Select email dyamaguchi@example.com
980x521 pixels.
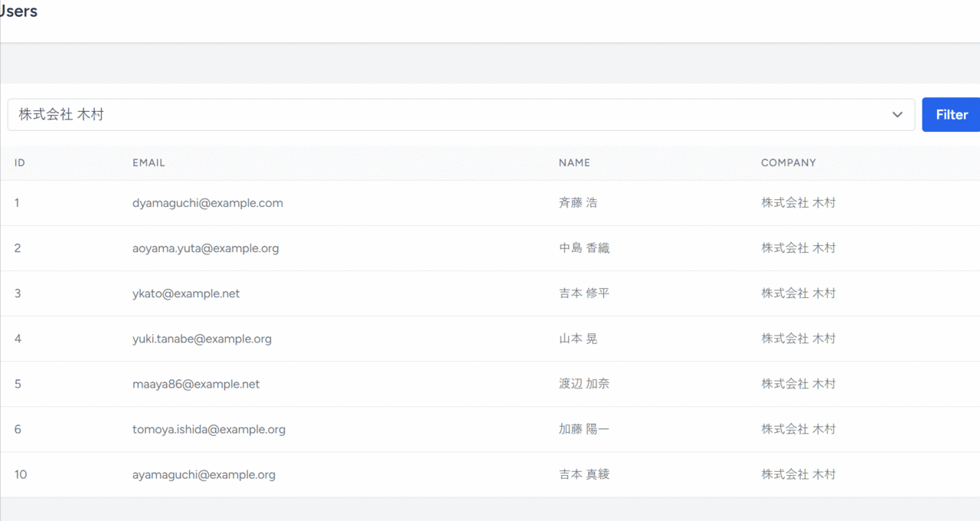click(207, 203)
